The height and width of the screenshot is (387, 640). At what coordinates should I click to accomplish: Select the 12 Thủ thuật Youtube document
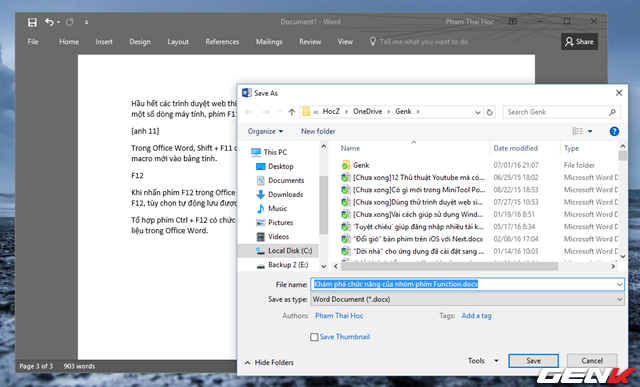[x=412, y=178]
